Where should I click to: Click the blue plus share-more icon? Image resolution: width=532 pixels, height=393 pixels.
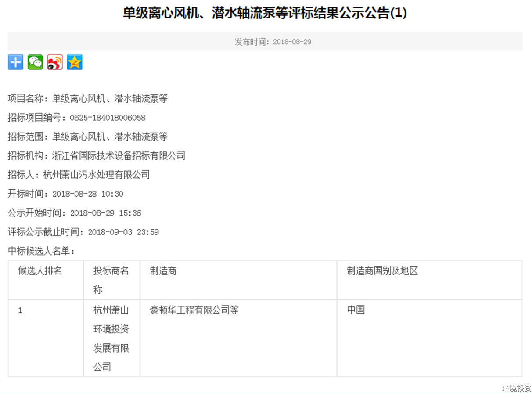[15, 62]
